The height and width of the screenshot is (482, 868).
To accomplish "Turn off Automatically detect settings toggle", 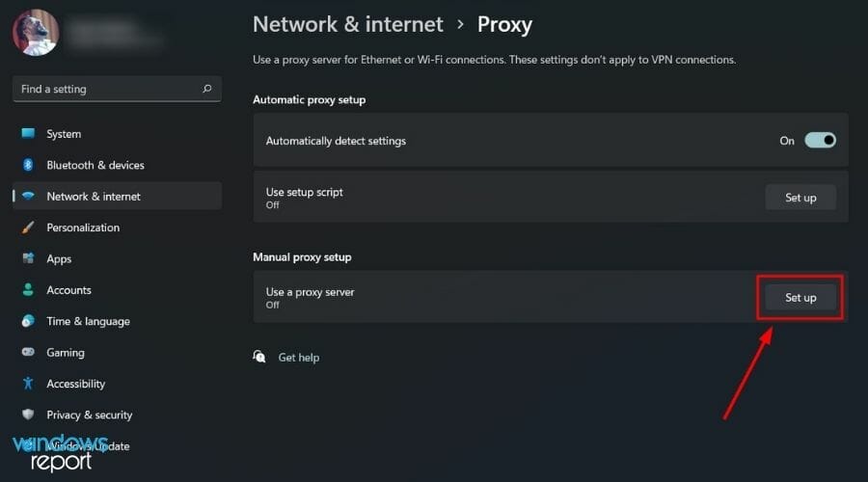I will tap(820, 141).
